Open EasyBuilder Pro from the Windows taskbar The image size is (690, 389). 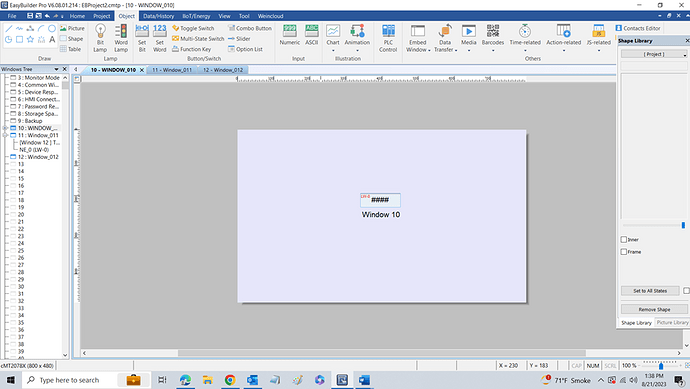(342, 380)
